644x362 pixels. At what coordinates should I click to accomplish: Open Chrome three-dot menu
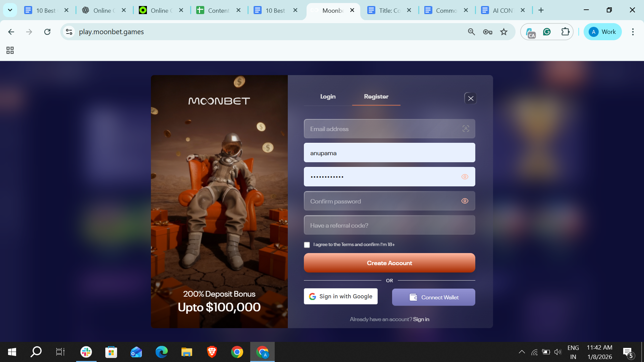click(633, 32)
